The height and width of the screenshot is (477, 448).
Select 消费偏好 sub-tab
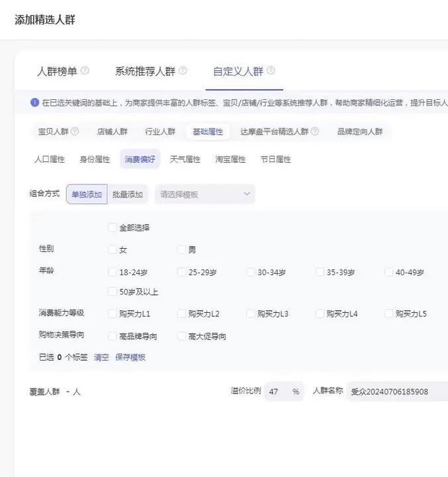pos(140,159)
